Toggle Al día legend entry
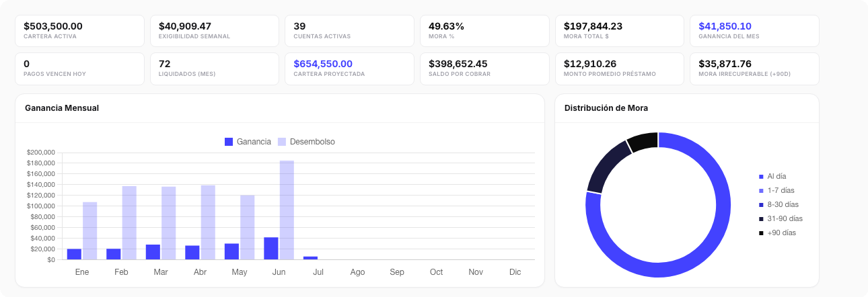Screen dimensions: 868x297 772,176
